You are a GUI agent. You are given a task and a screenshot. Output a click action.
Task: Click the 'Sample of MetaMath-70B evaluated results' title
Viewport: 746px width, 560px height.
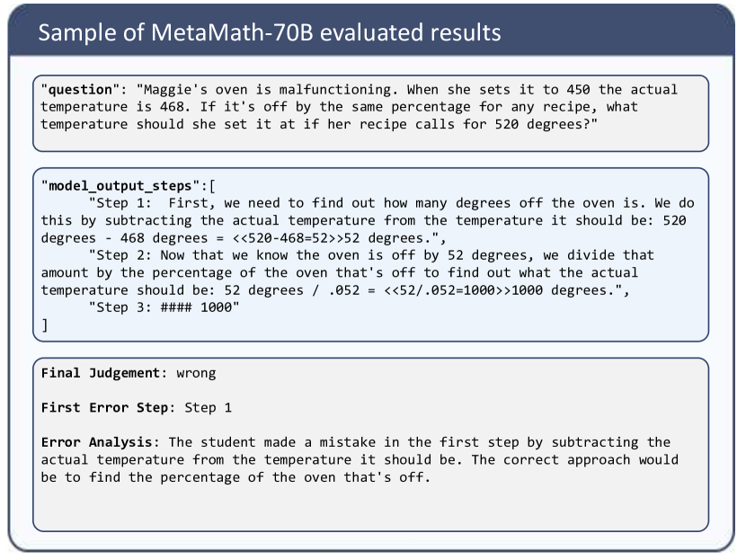click(270, 33)
